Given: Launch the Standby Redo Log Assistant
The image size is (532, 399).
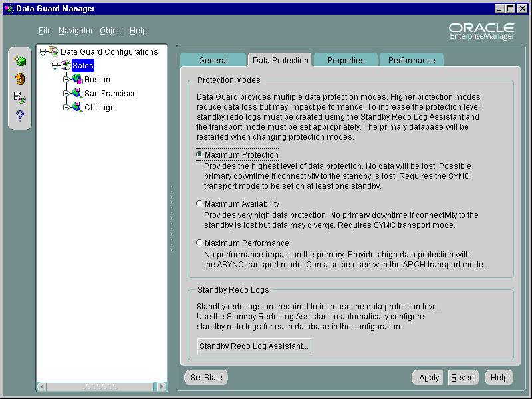Looking at the screenshot, I should [253, 346].
